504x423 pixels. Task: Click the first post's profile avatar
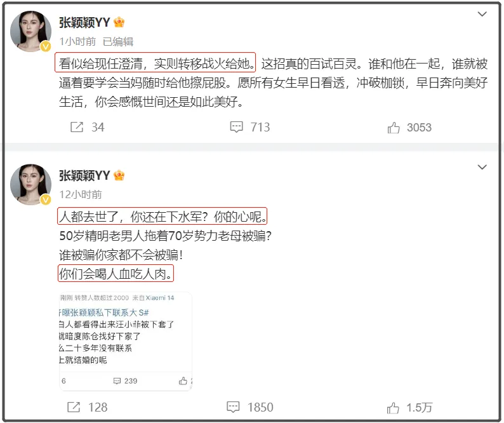pyautogui.click(x=31, y=31)
